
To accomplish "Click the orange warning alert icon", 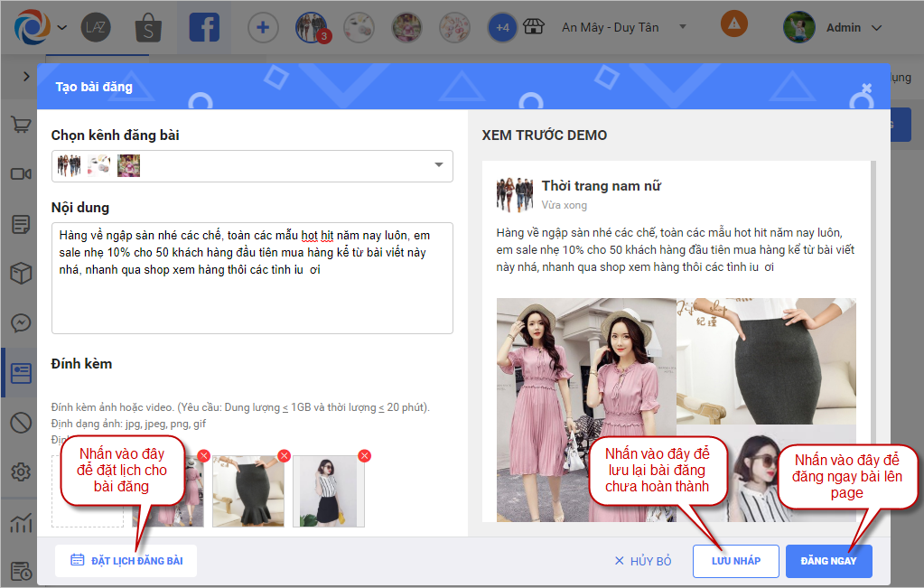I will click(733, 24).
